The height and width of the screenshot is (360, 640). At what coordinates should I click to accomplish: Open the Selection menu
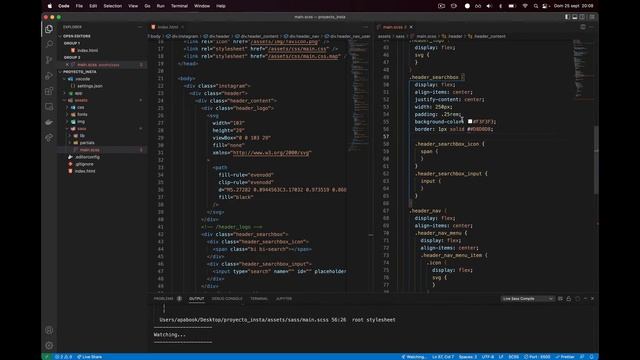113,6
